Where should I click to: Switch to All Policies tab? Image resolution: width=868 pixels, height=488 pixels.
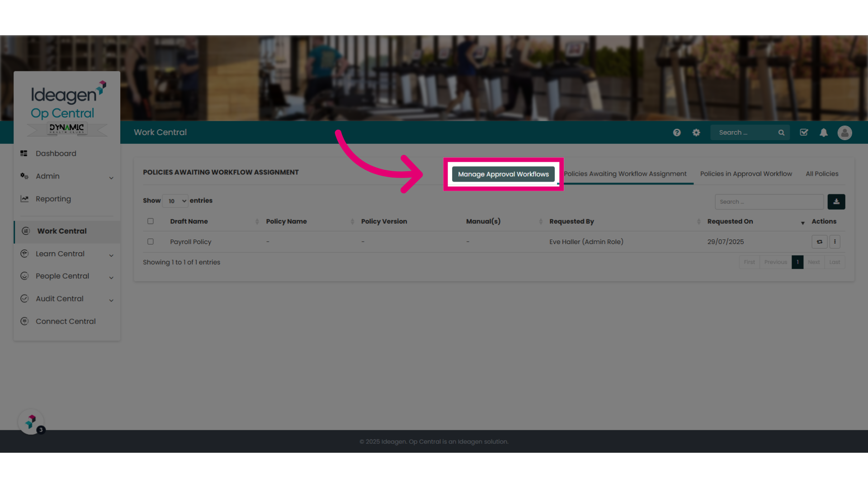coord(822,174)
